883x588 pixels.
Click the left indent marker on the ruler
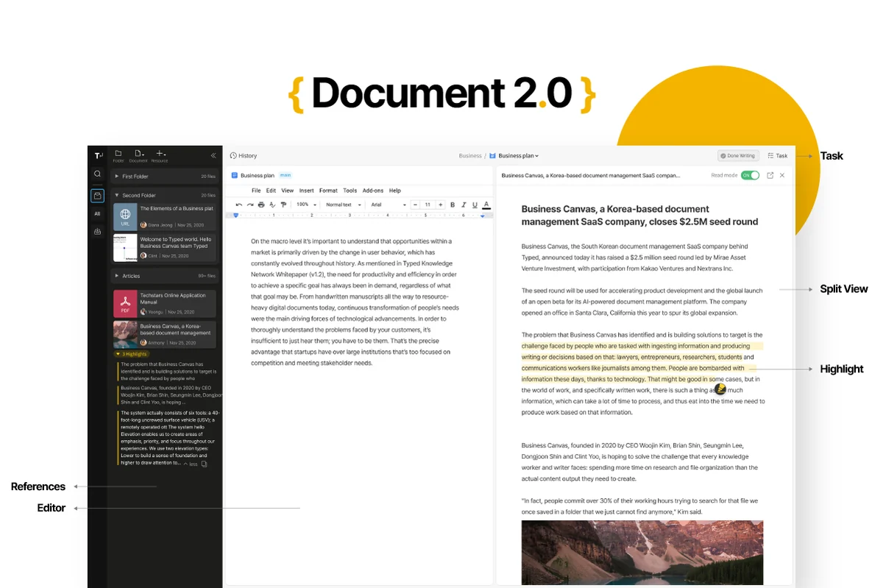[235, 216]
